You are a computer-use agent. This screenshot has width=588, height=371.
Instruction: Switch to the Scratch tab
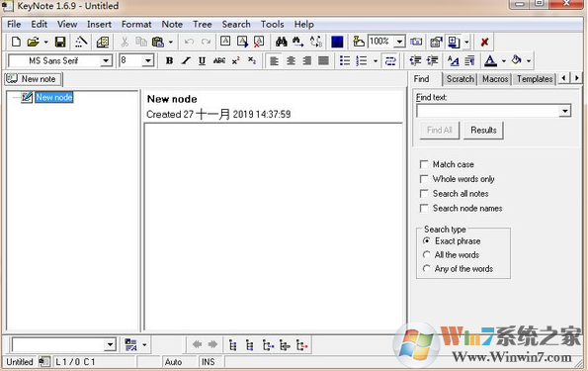click(461, 79)
